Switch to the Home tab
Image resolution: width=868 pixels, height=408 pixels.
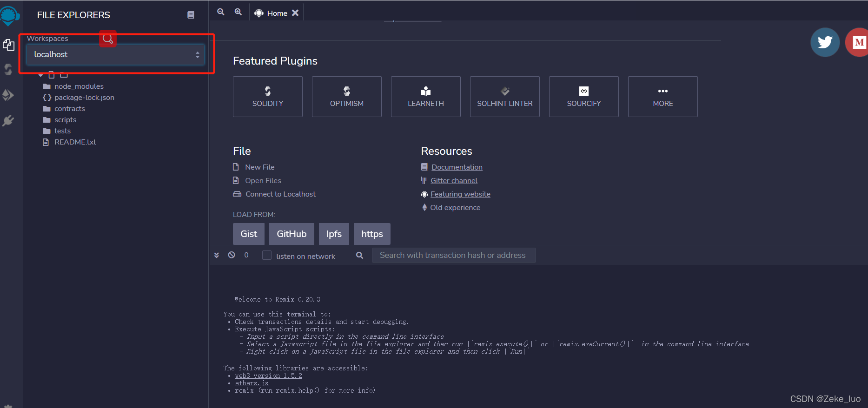pyautogui.click(x=277, y=13)
